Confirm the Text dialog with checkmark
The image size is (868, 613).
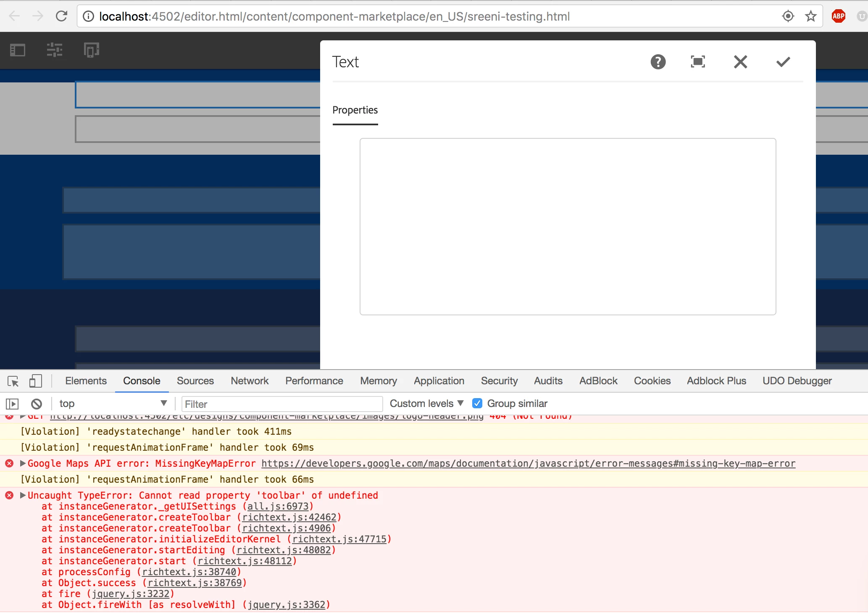tap(783, 62)
